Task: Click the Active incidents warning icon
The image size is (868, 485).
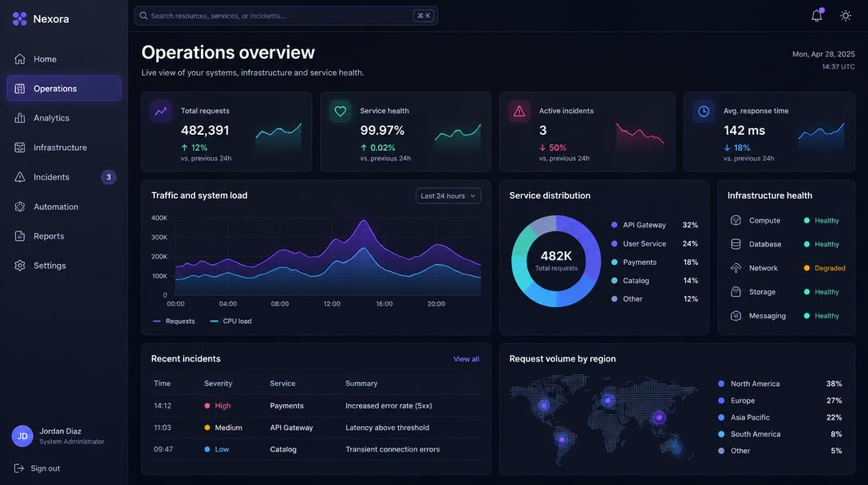Action: (x=519, y=112)
